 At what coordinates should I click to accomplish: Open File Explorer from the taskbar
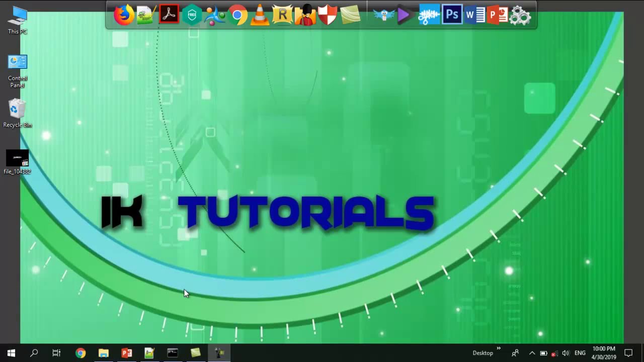104,353
